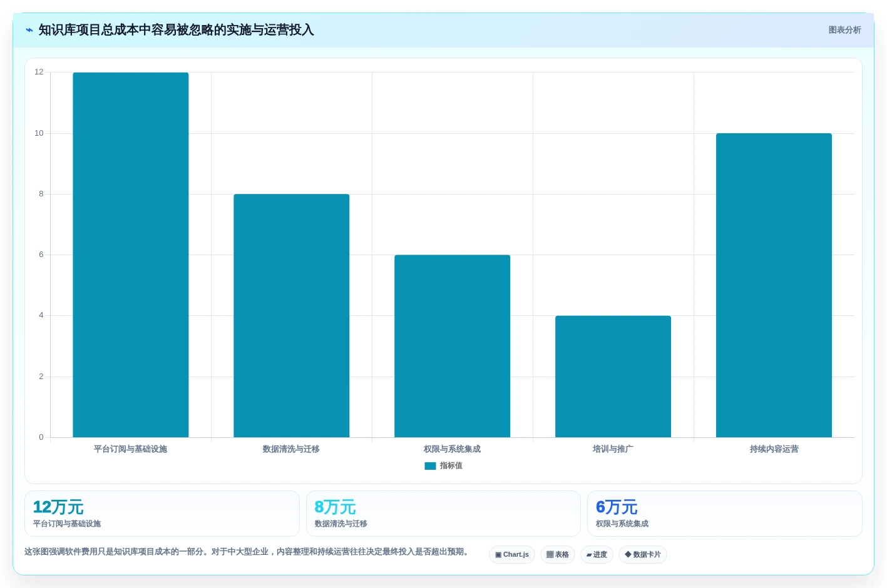Click the y-axis value 4
Screen dimensions: 887x588
[x=41, y=315]
